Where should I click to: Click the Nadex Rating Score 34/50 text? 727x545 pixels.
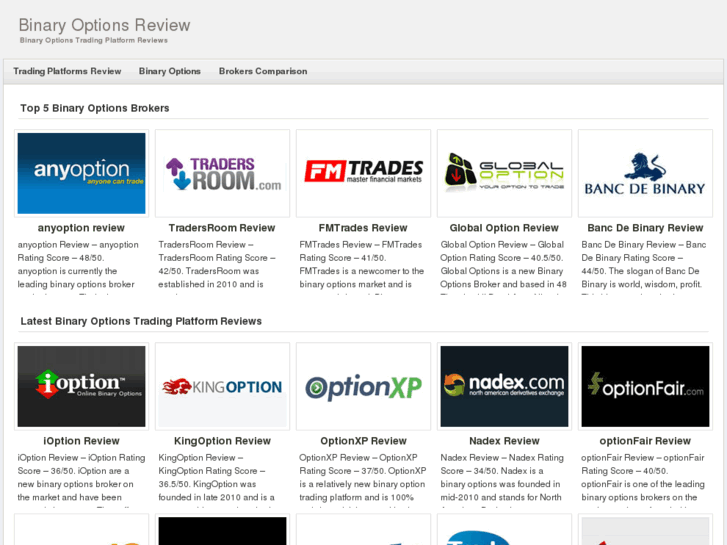tap(502, 477)
